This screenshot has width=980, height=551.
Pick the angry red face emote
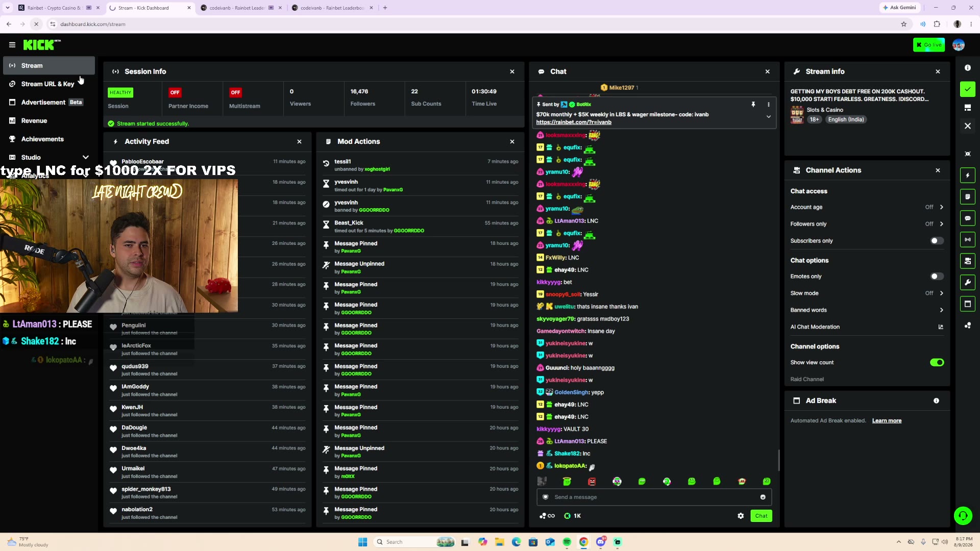[x=592, y=482]
